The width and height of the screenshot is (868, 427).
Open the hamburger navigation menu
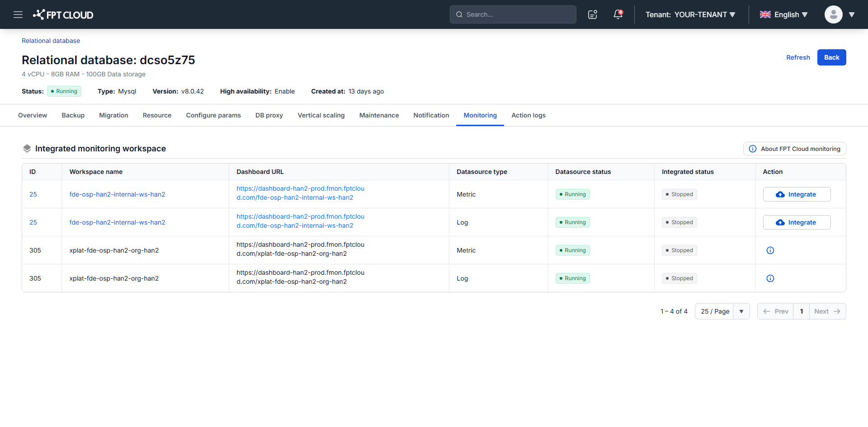(18, 14)
